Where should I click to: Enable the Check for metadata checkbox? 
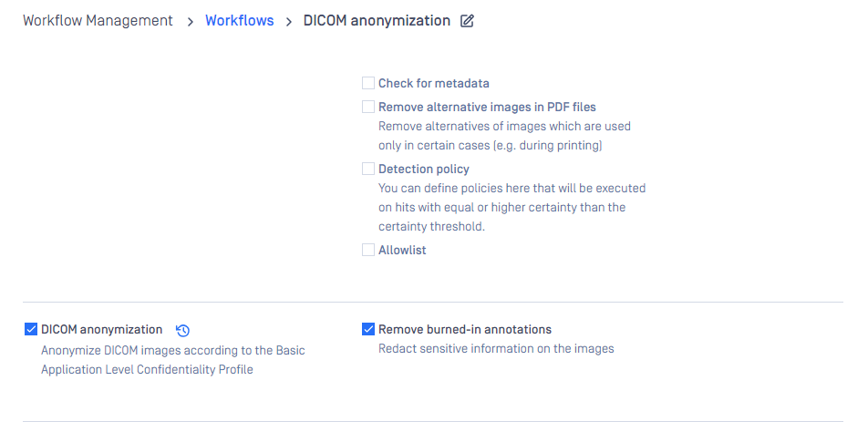(368, 83)
